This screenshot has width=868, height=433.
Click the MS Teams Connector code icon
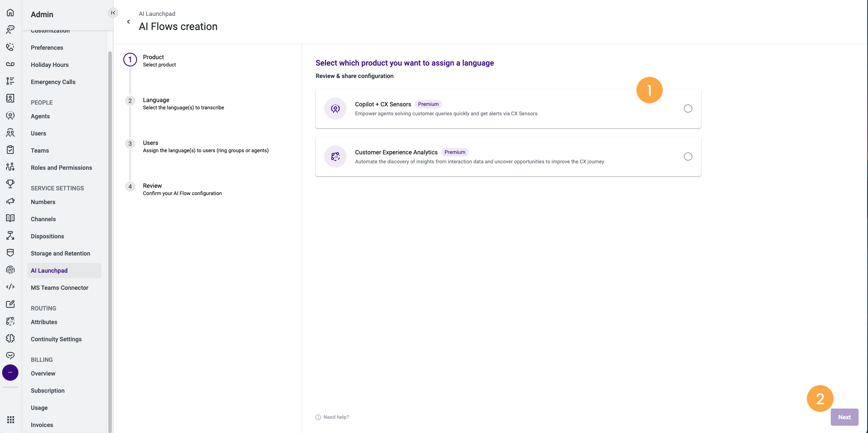click(x=10, y=287)
